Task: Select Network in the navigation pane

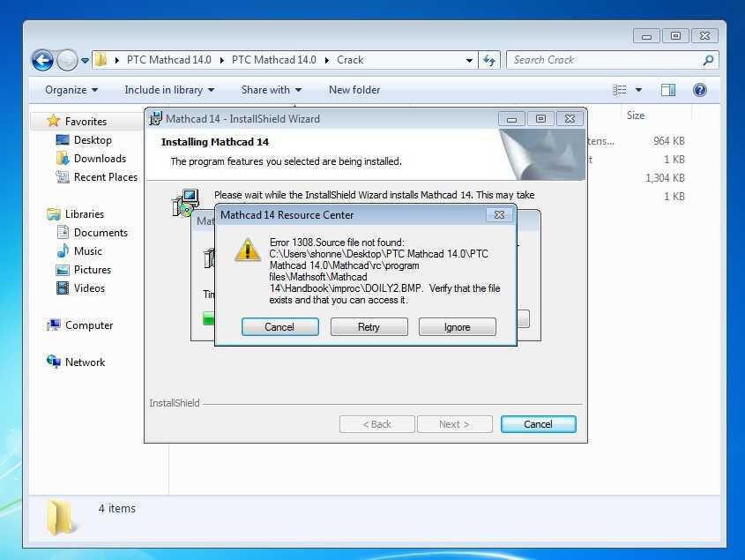Action: [x=85, y=362]
